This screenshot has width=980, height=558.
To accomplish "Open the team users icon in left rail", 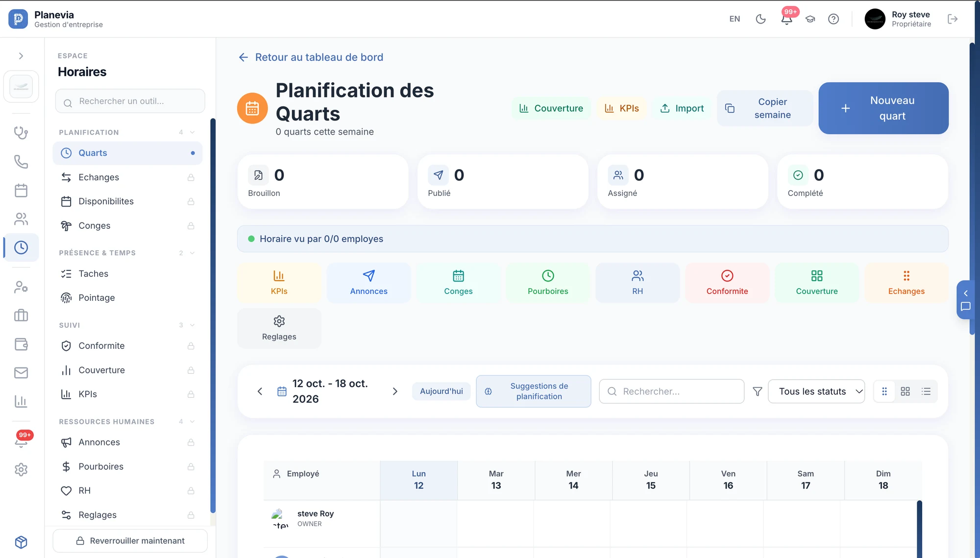I will (x=21, y=219).
